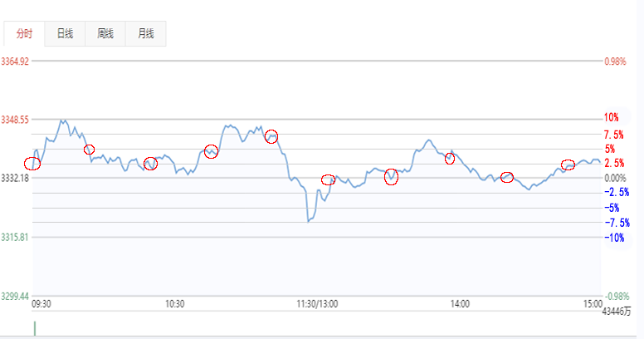Show the 月线 monthly chart tab

pos(146,34)
